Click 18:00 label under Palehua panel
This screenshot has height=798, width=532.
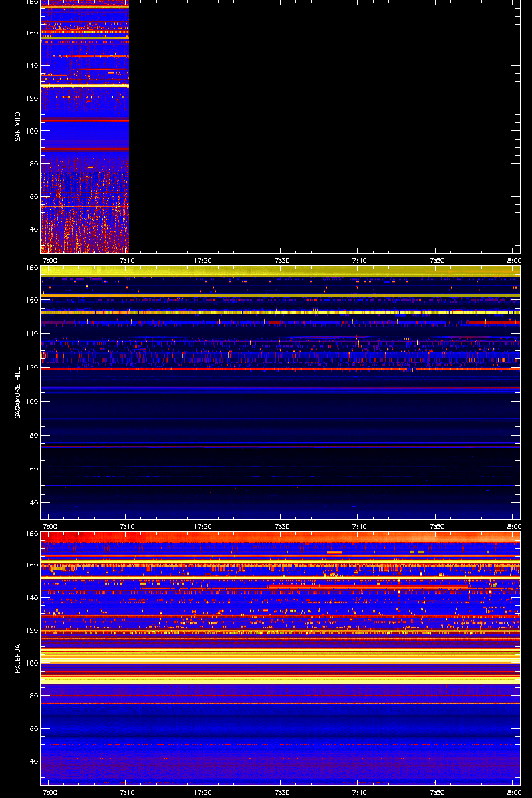[x=512, y=792]
